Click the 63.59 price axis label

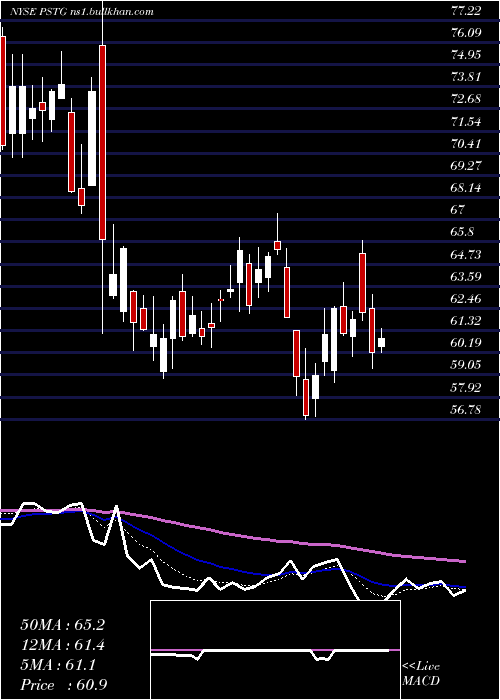click(x=466, y=276)
